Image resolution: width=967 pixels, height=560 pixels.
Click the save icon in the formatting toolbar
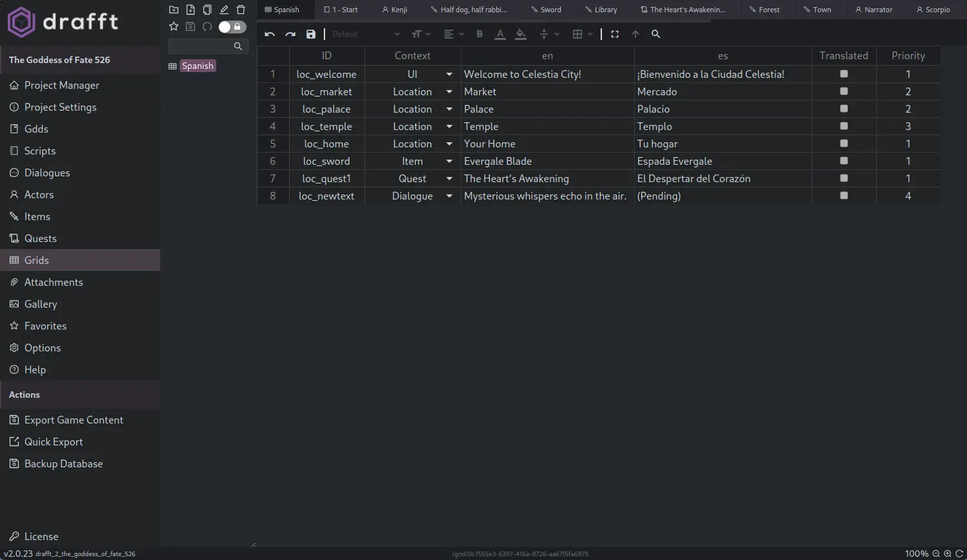tap(311, 34)
